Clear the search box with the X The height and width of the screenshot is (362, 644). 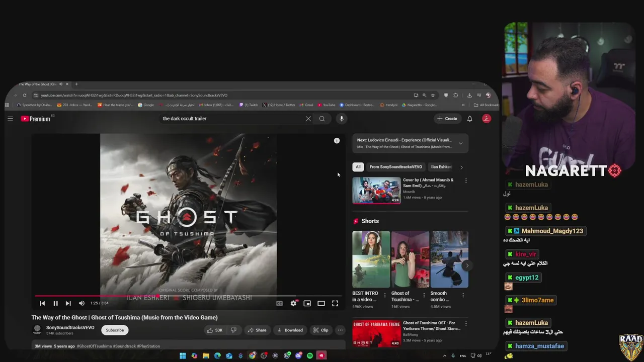308,119
